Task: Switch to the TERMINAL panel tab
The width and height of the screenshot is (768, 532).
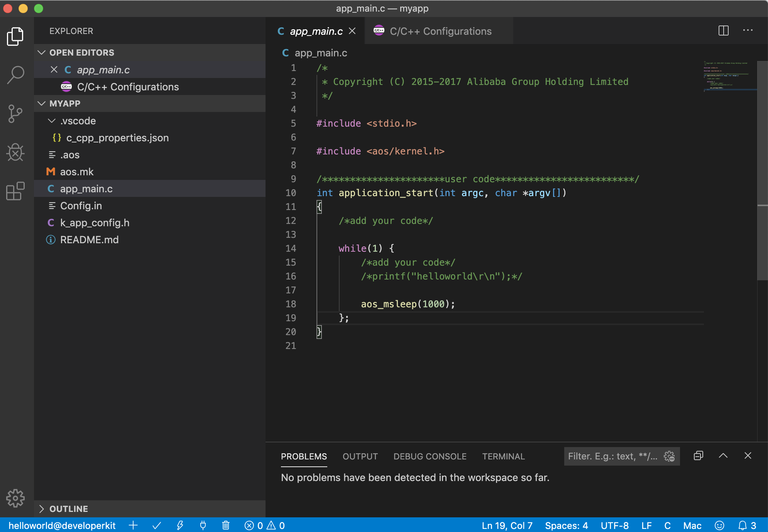Action: coord(503,456)
